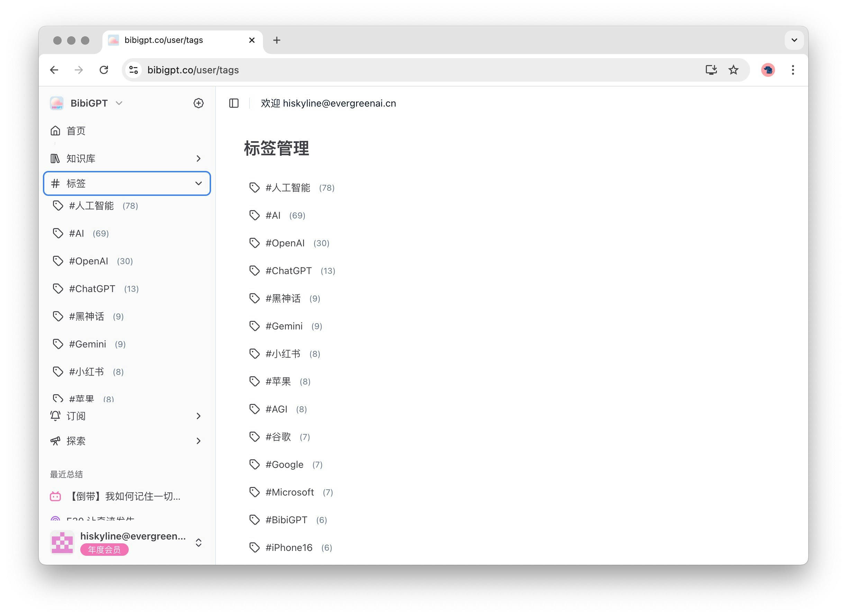This screenshot has width=847, height=616.
Task: Collapse the 标签 section in sidebar
Action: tap(198, 183)
